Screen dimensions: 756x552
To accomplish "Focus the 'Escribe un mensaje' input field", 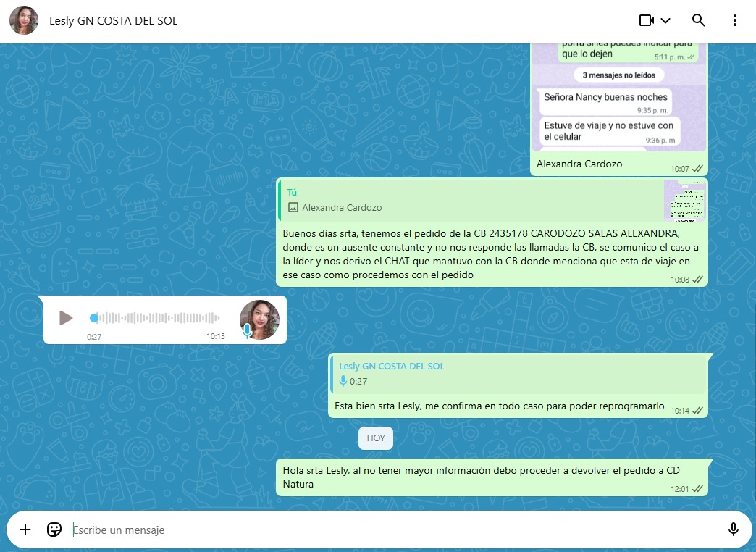I will click(x=391, y=530).
